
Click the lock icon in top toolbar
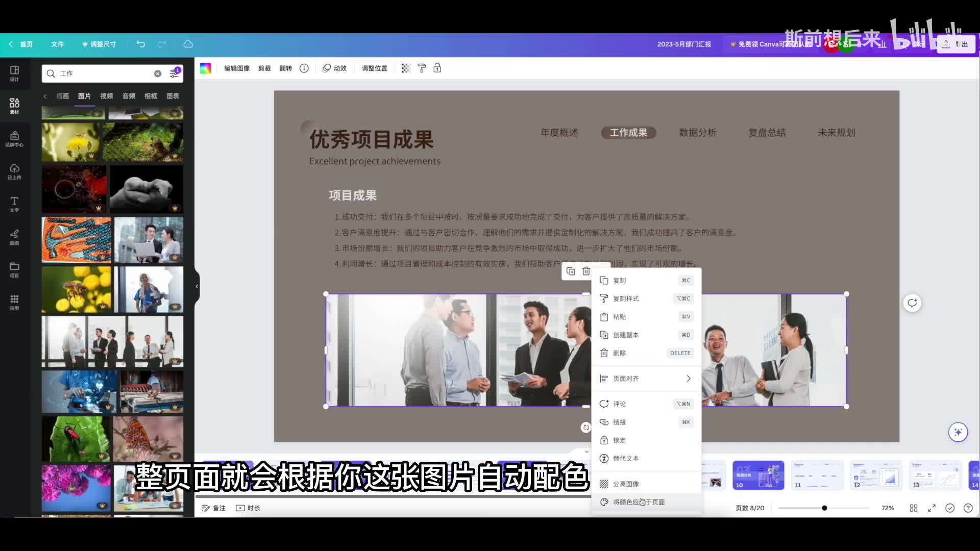(x=437, y=68)
